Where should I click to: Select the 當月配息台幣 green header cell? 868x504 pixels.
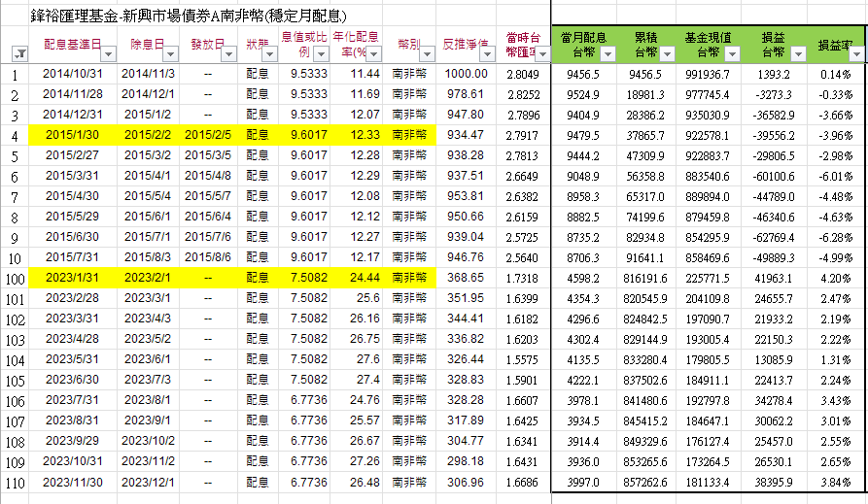pos(584,45)
